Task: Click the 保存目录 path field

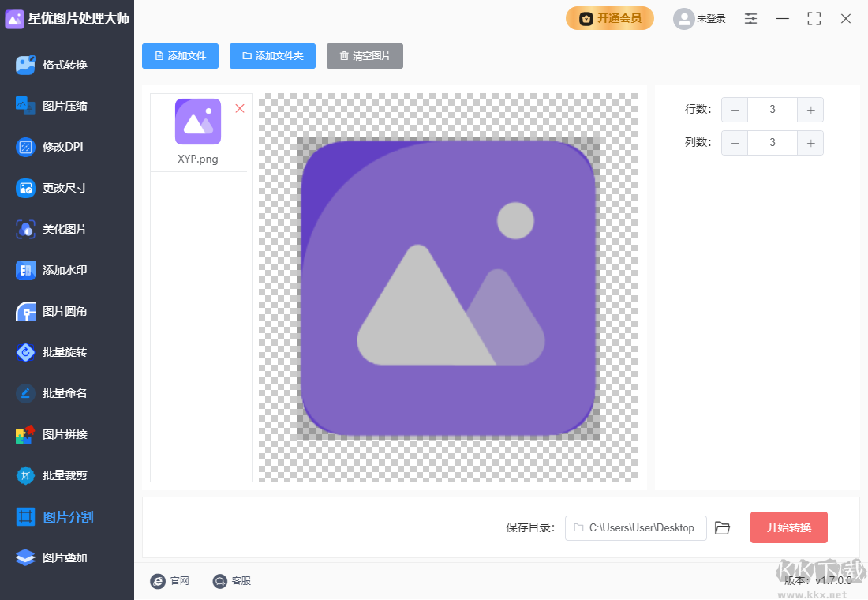Action: (x=635, y=528)
